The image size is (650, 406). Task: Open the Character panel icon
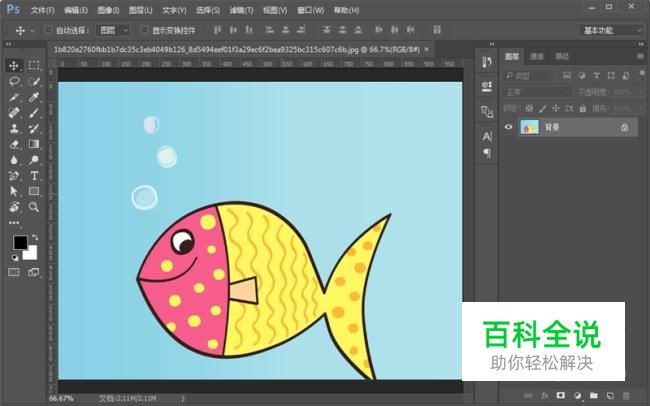click(487, 135)
